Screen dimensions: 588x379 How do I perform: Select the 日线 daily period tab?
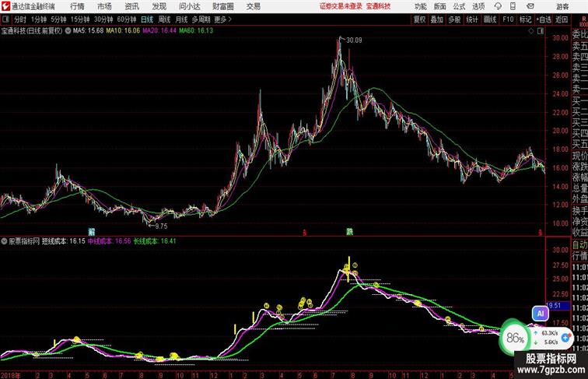click(147, 19)
